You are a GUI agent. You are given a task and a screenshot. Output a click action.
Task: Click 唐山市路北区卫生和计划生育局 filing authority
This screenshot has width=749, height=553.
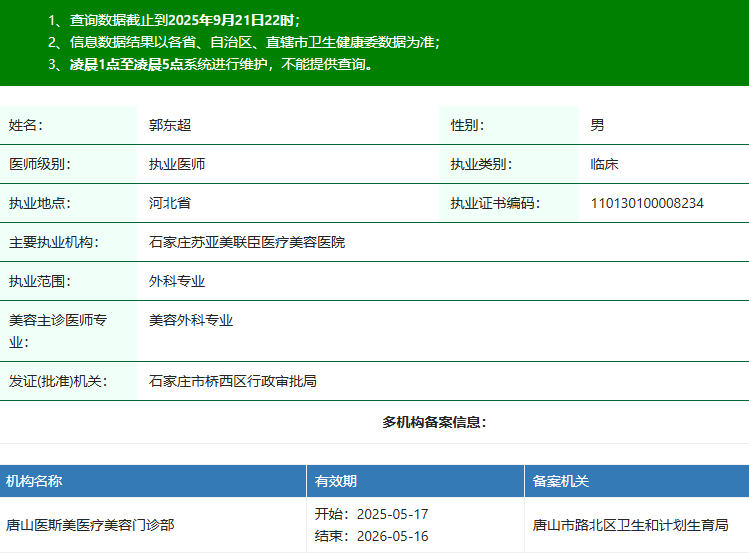coord(630,525)
